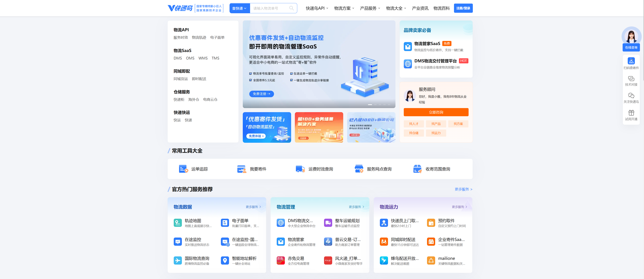Select 即时配送 under 同城即配
Viewport: 644px width, 279px height.
click(199, 79)
